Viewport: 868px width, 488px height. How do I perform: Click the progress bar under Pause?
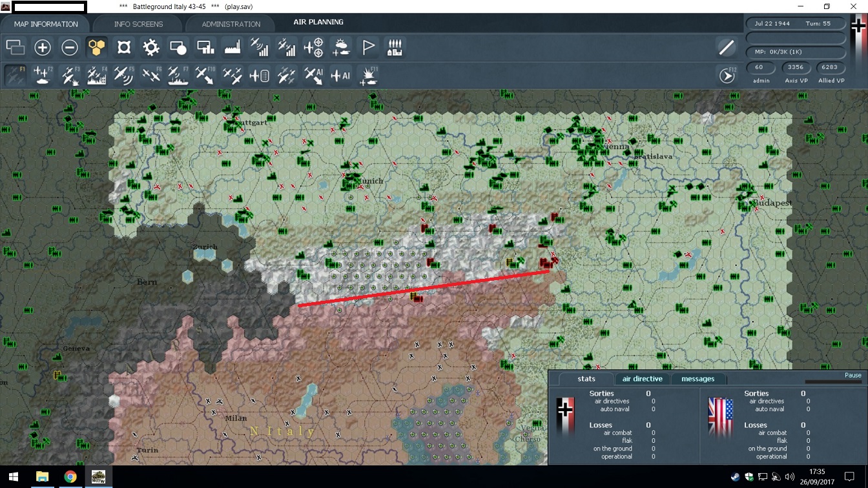point(834,382)
